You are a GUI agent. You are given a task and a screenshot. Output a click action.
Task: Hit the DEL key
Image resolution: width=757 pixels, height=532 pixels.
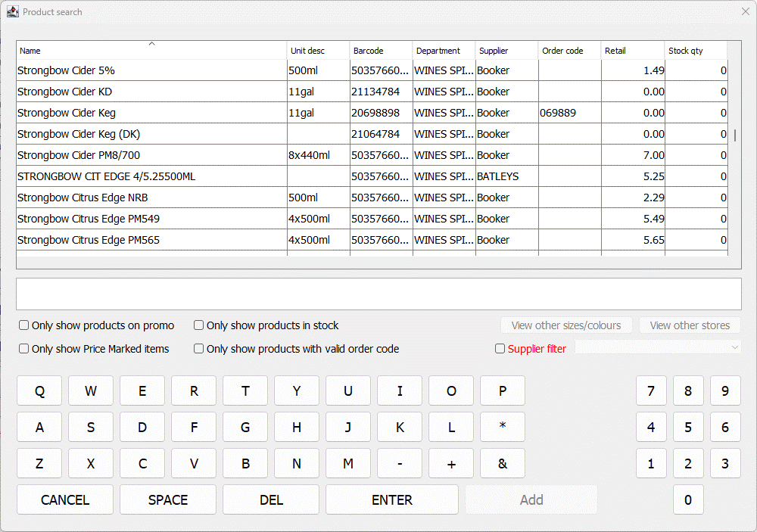click(271, 499)
